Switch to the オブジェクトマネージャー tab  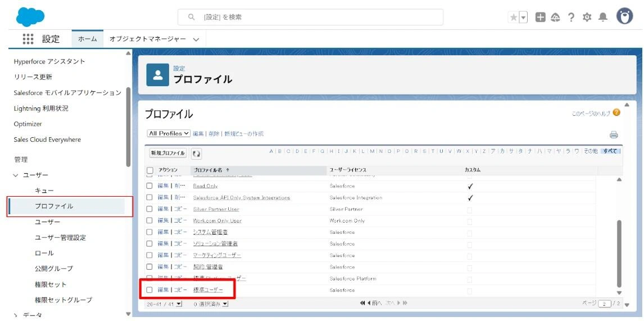click(147, 39)
